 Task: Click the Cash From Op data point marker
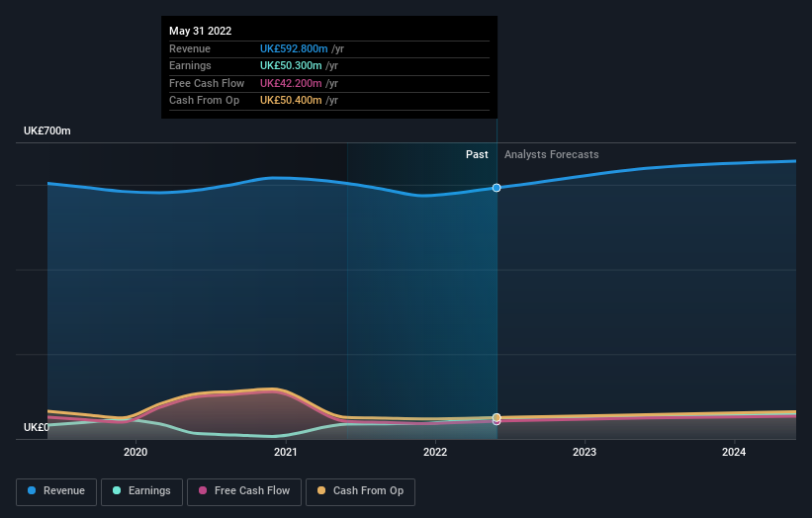pyautogui.click(x=496, y=417)
